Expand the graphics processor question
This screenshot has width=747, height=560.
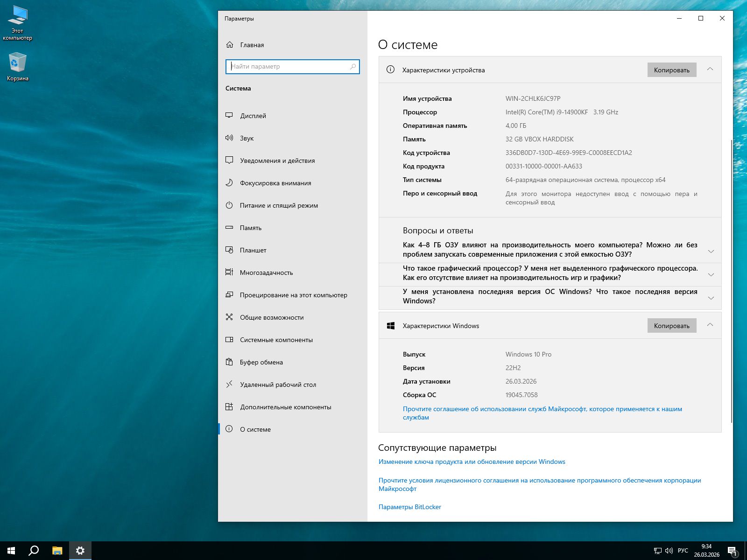point(711,274)
